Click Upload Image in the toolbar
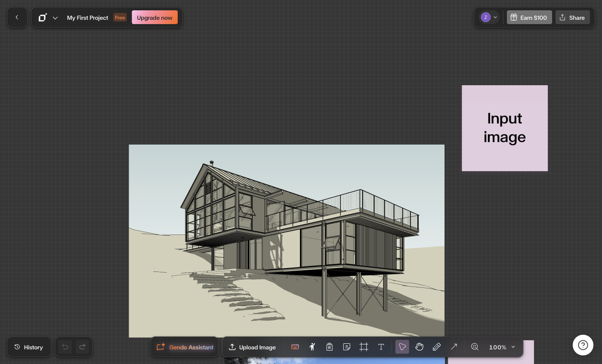 pos(252,347)
